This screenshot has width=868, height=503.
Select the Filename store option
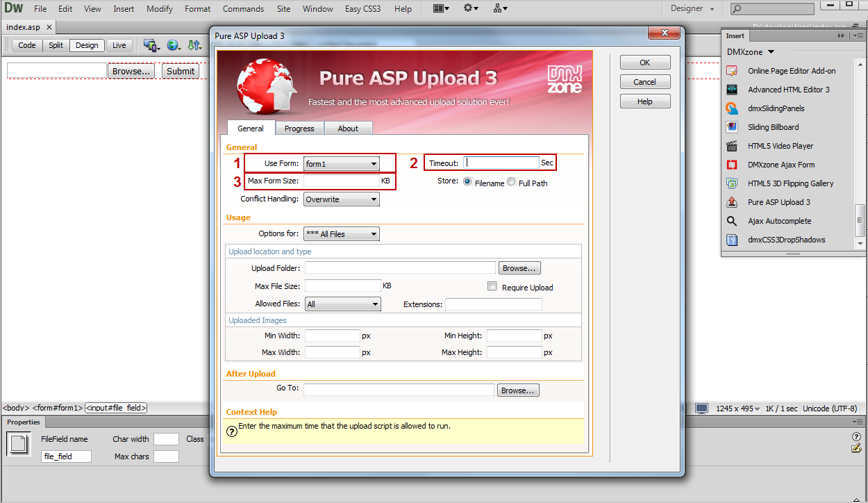467,182
